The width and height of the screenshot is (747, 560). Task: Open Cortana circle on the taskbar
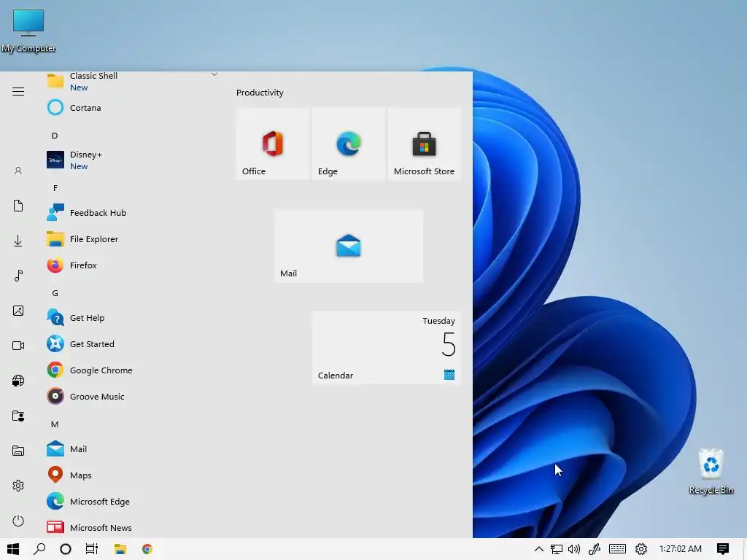[66, 549]
